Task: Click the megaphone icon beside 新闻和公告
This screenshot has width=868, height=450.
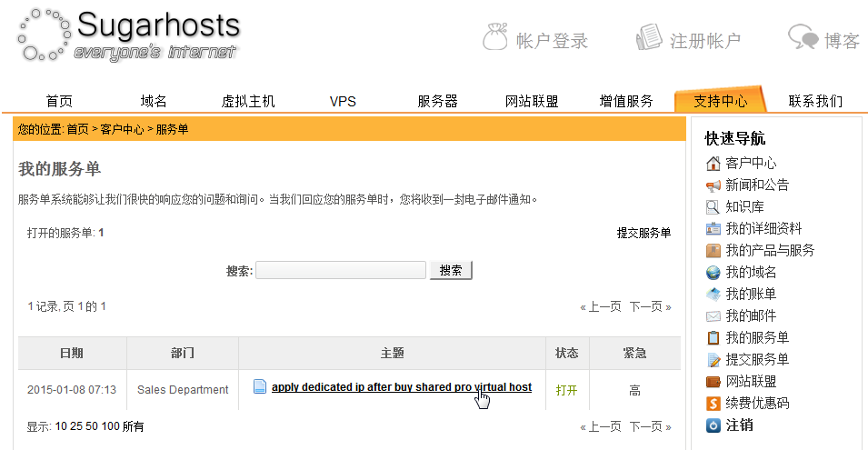Action: pos(713,185)
